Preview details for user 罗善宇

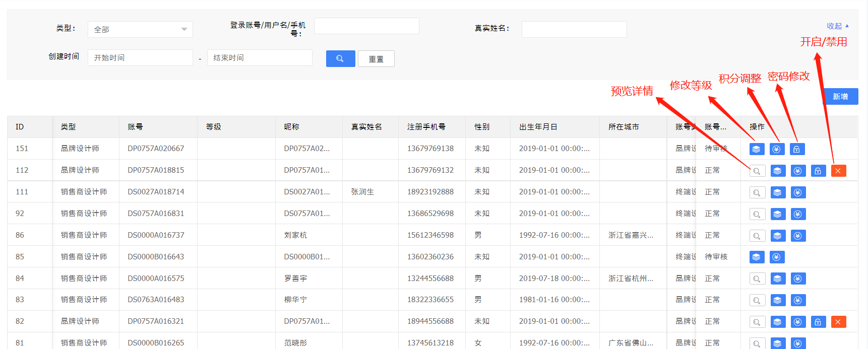pos(757,278)
